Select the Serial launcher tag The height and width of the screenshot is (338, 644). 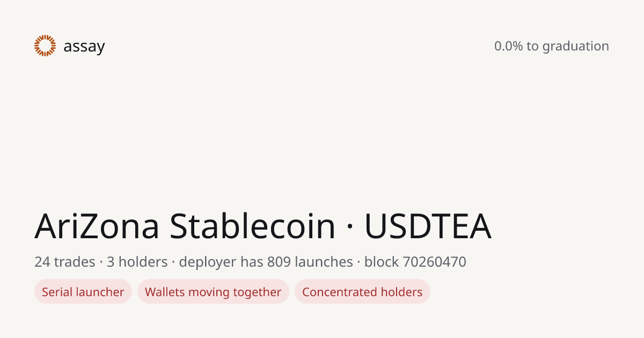(83, 292)
